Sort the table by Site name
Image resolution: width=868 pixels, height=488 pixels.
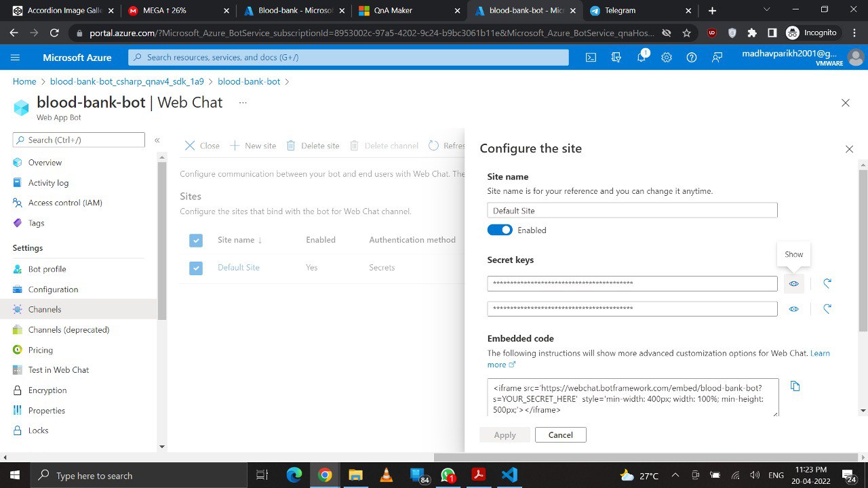[239, 240]
